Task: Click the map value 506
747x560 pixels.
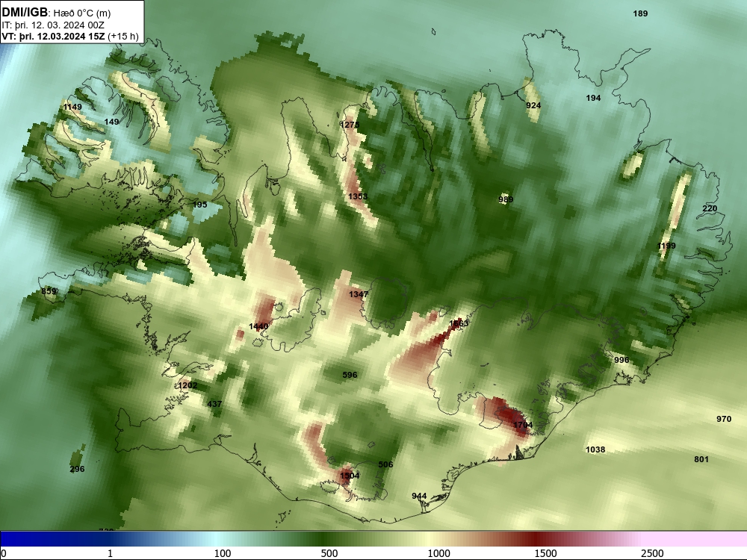Action: point(385,464)
